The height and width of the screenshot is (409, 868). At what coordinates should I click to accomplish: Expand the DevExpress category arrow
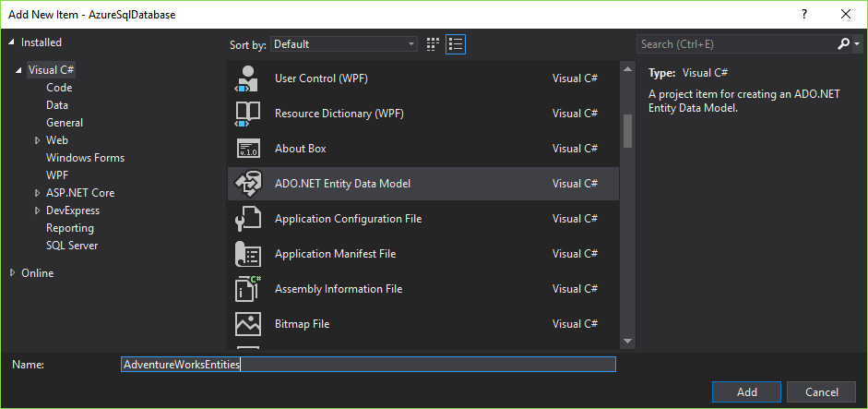[x=38, y=211]
